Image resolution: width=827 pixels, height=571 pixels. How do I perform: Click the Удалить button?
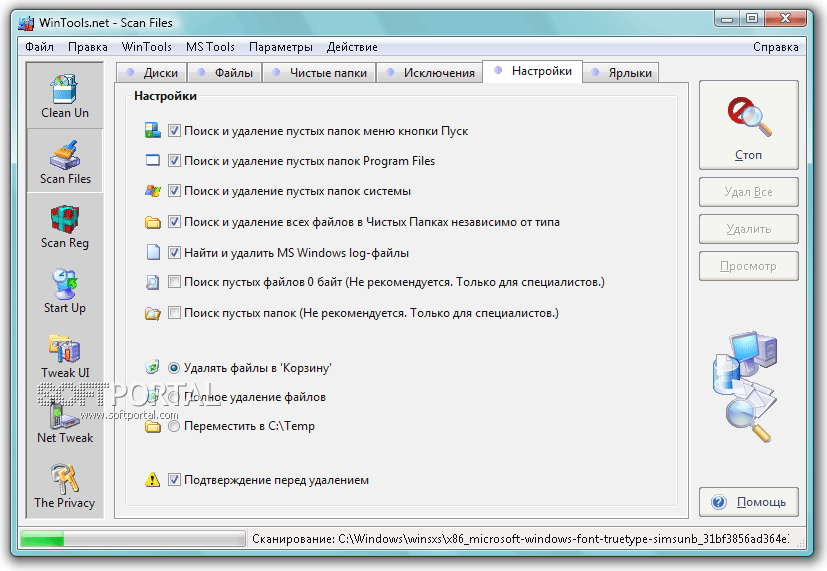click(x=748, y=229)
